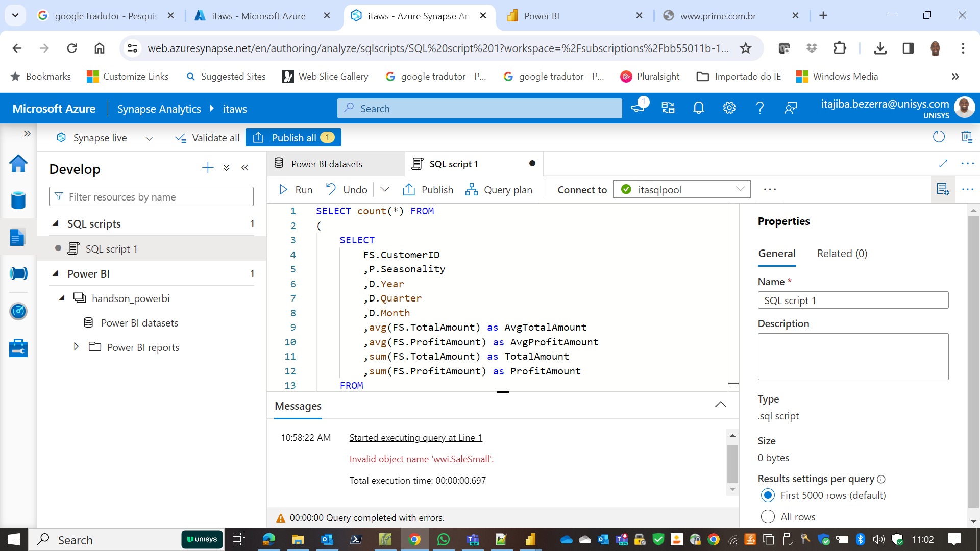980x551 pixels.
Task: Select First 5000 rows (default) radio
Action: click(x=768, y=495)
